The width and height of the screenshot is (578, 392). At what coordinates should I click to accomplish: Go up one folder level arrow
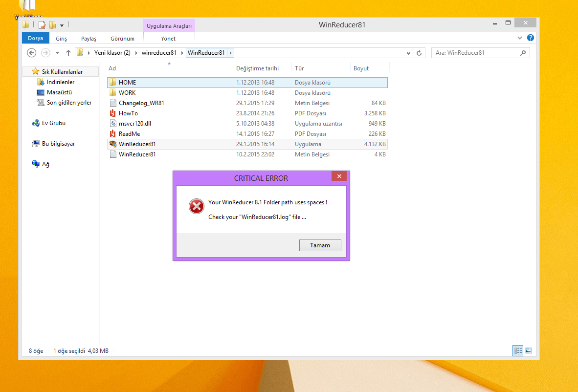coord(68,53)
